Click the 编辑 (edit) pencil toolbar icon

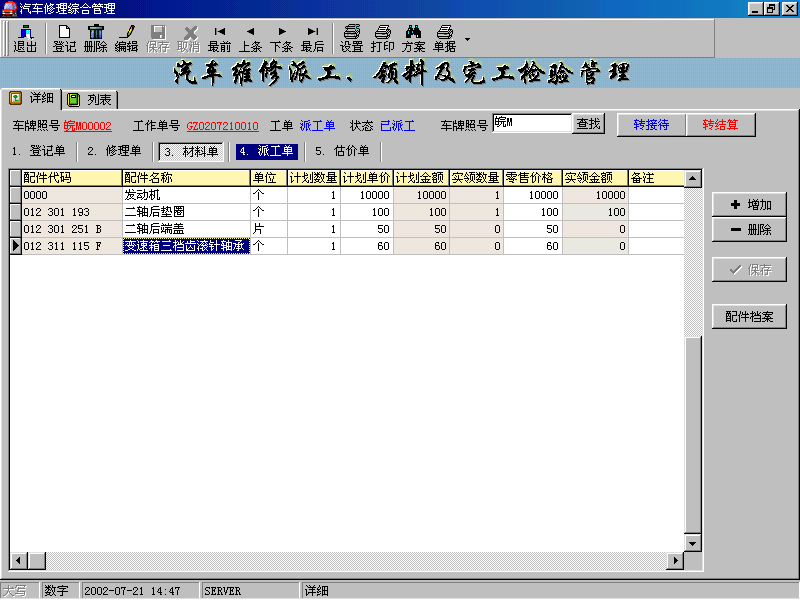pos(127,39)
